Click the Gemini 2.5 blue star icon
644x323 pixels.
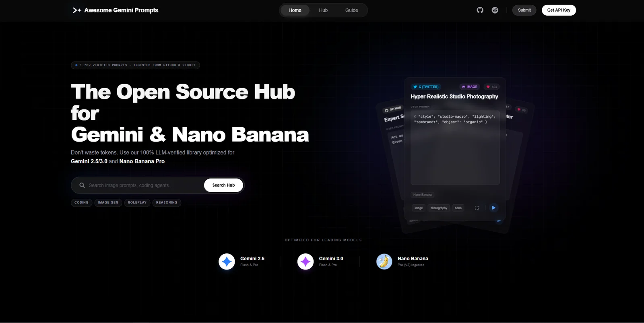click(x=227, y=261)
